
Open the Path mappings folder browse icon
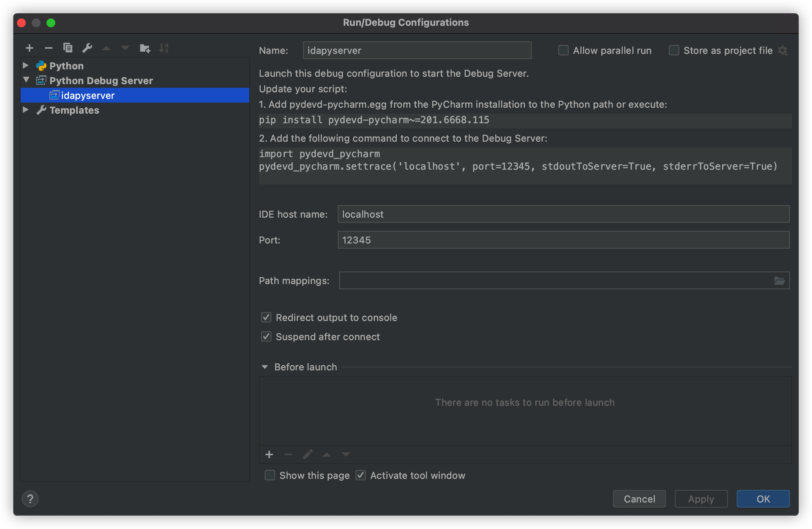(779, 281)
